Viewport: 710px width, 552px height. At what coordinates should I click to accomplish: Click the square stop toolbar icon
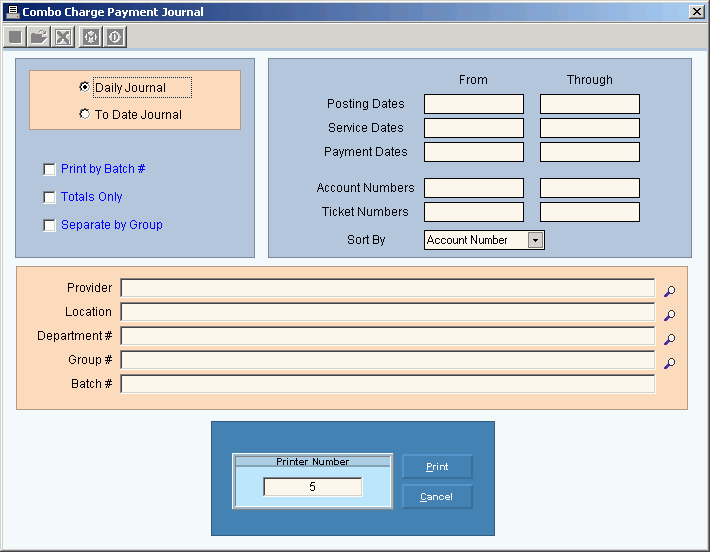tap(15, 37)
